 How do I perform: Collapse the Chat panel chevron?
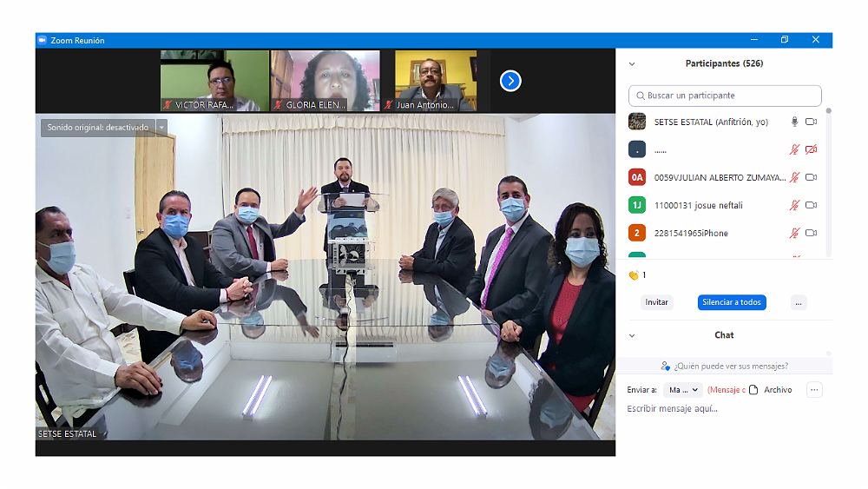[632, 335]
